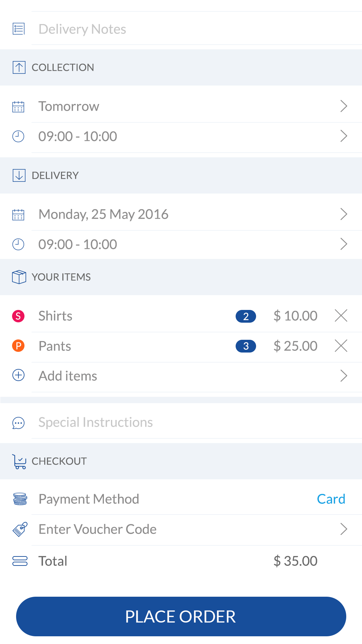Open Enter Voucher Code row
The image size is (362, 644).
tap(197, 529)
